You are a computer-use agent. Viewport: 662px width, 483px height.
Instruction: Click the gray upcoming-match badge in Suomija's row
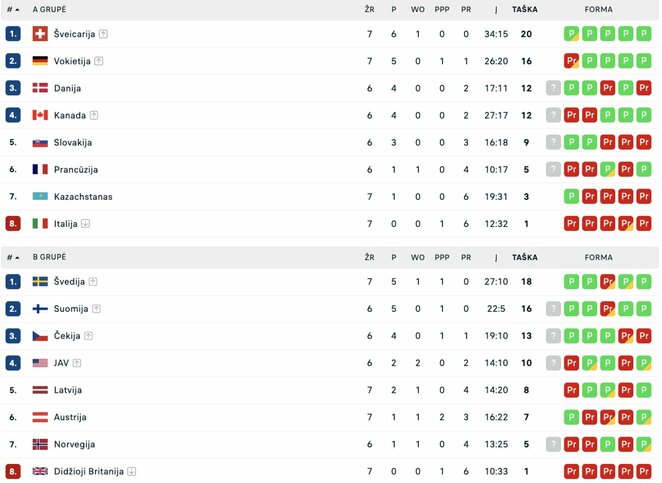[553, 309]
